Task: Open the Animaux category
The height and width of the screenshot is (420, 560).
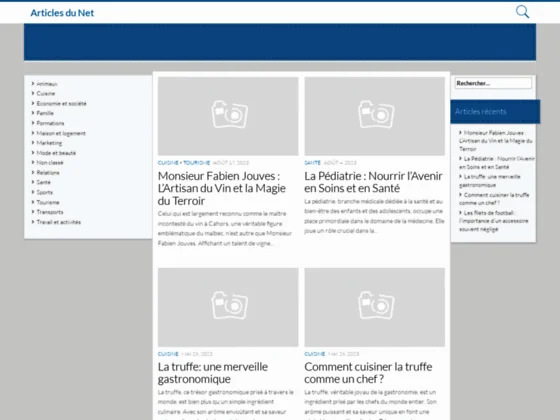Action: pyautogui.click(x=47, y=84)
